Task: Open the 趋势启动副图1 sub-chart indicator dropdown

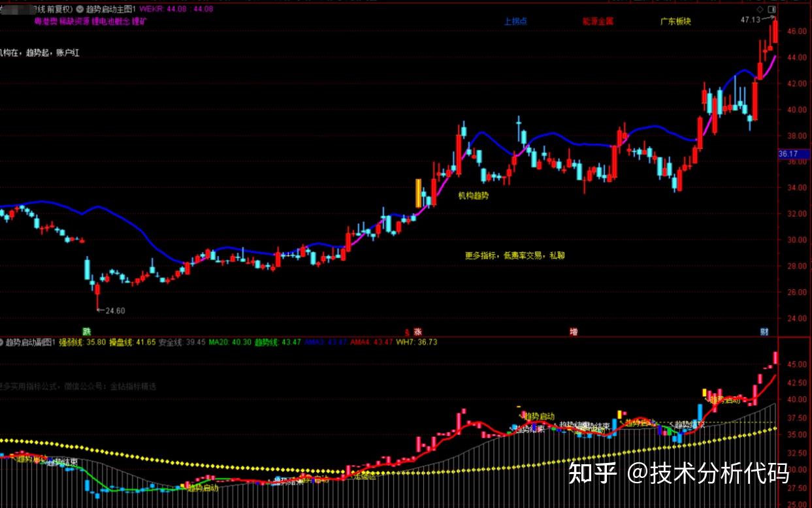Action: click(x=2, y=342)
